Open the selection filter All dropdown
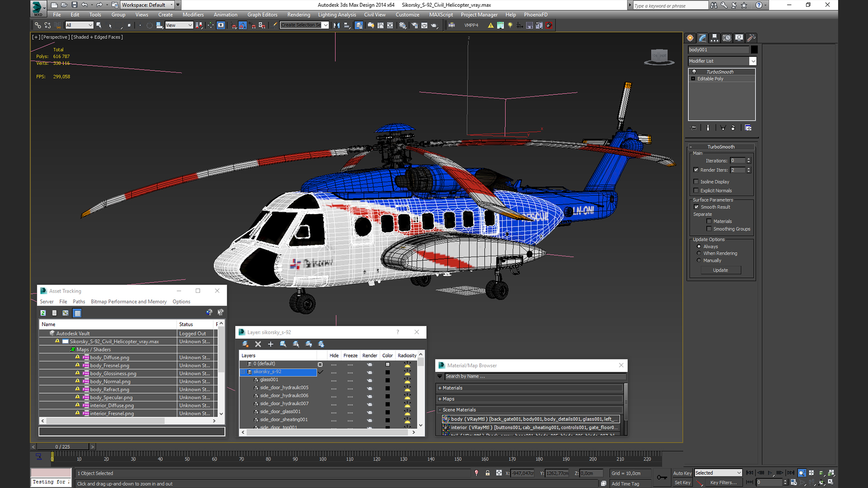Screen dimensions: 868x488 click(79, 25)
